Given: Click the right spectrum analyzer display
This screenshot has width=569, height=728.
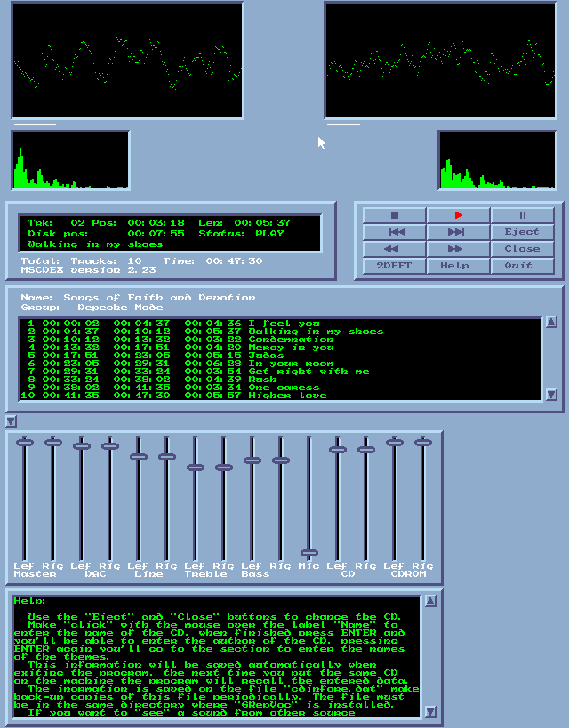Looking at the screenshot, I should tap(497, 161).
